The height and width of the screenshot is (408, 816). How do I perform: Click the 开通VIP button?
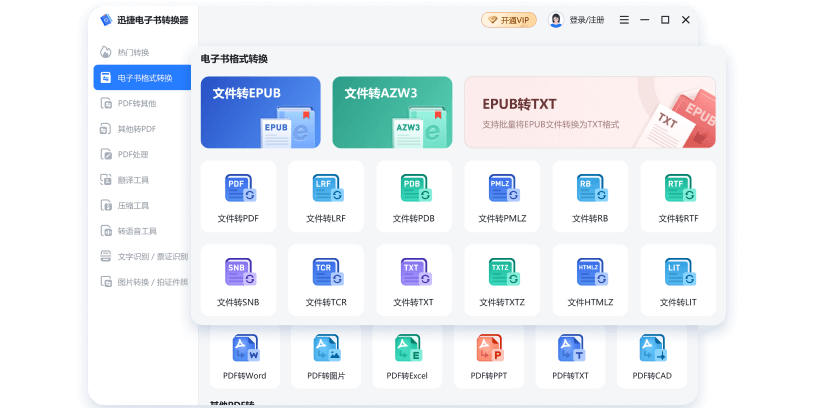508,20
